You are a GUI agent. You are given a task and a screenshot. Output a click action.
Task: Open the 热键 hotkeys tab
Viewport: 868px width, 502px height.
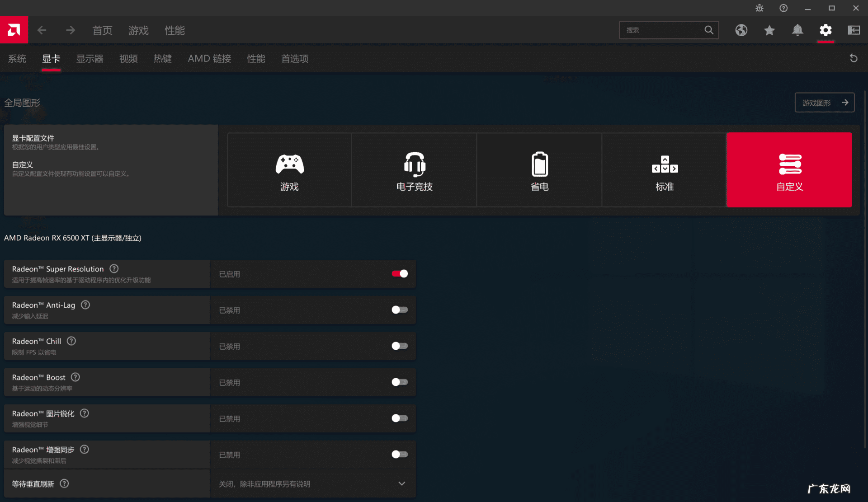(x=162, y=59)
